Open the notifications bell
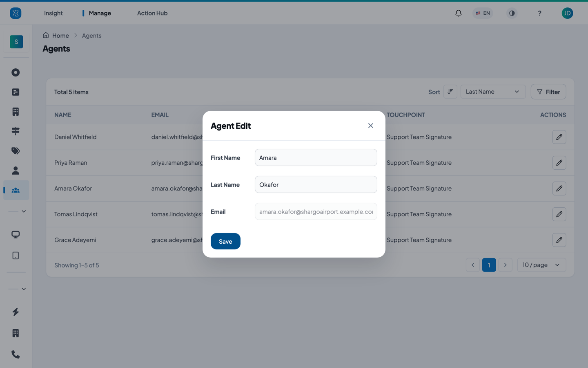This screenshot has height=368, width=588. [459, 13]
